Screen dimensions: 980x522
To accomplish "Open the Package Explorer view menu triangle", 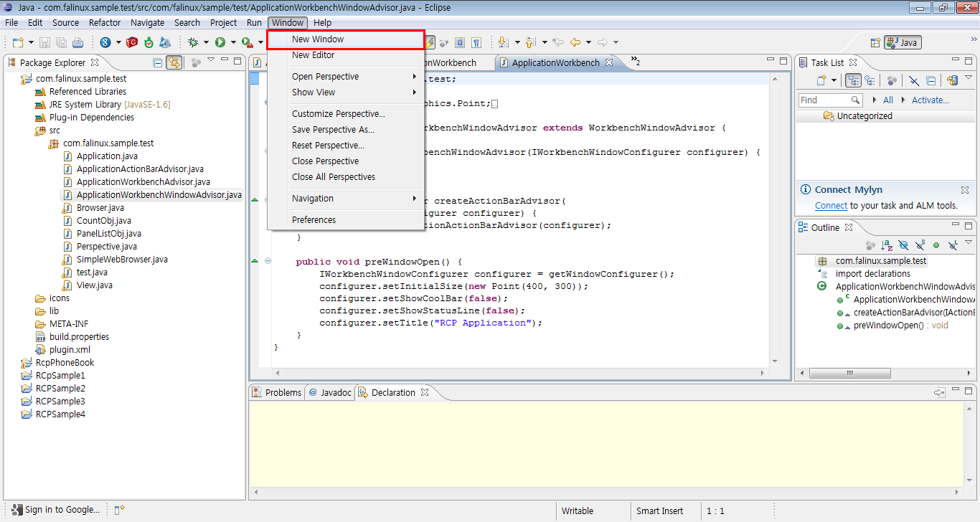I will 211,60.
